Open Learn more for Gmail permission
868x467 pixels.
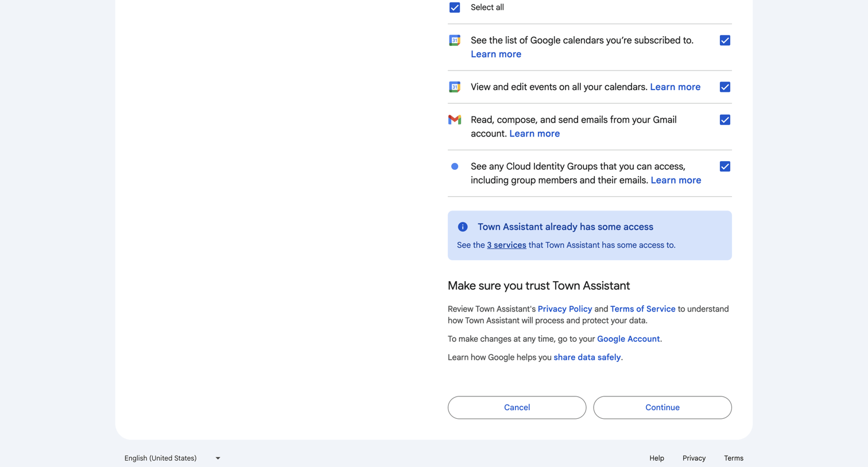[x=534, y=134]
